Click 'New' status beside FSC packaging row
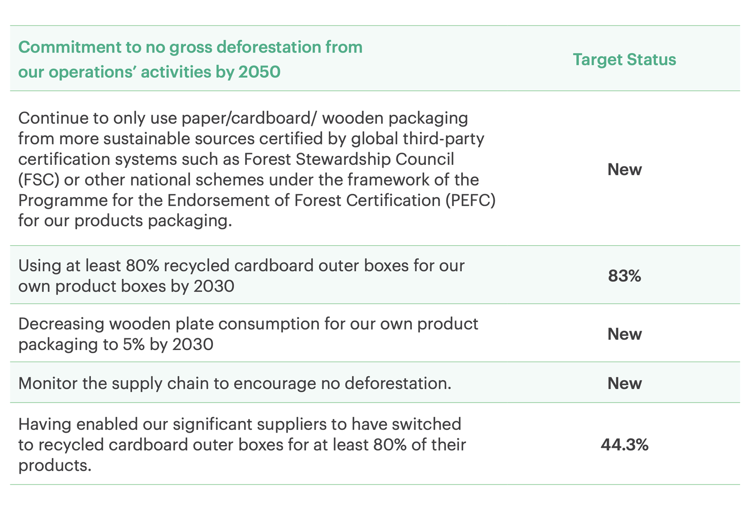The height and width of the screenshot is (510, 750). pyautogui.click(x=624, y=169)
